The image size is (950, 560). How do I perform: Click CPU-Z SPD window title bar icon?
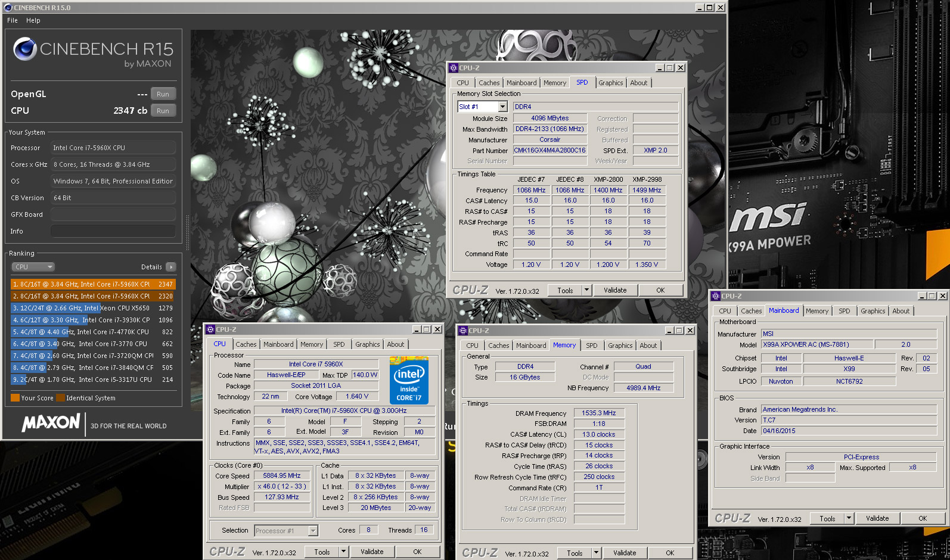[454, 68]
